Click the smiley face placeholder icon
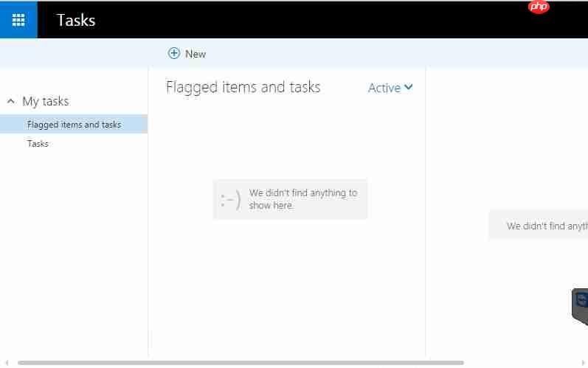Screen dimensions: 588x368 (230, 199)
